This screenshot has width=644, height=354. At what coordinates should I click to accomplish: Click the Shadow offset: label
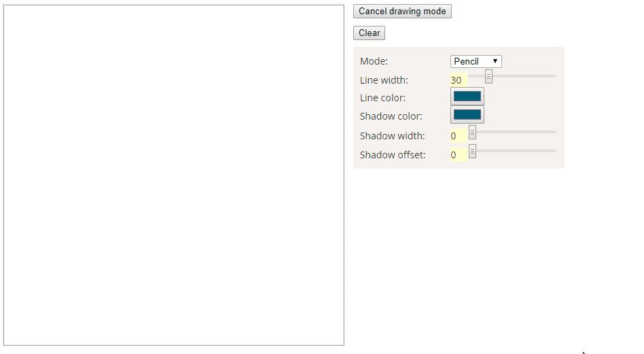pyautogui.click(x=393, y=155)
